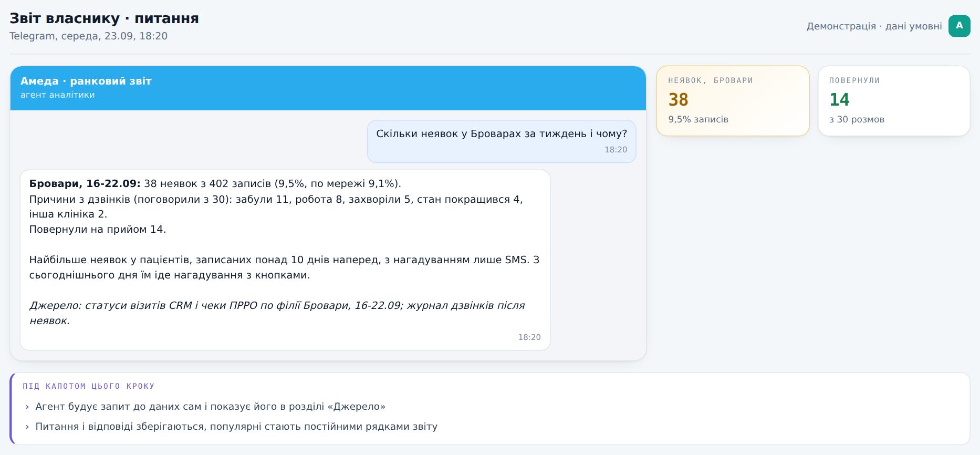
Task: Click the 'Telegram, середа, 23.09, 18:20' subtitle
Action: (x=88, y=36)
